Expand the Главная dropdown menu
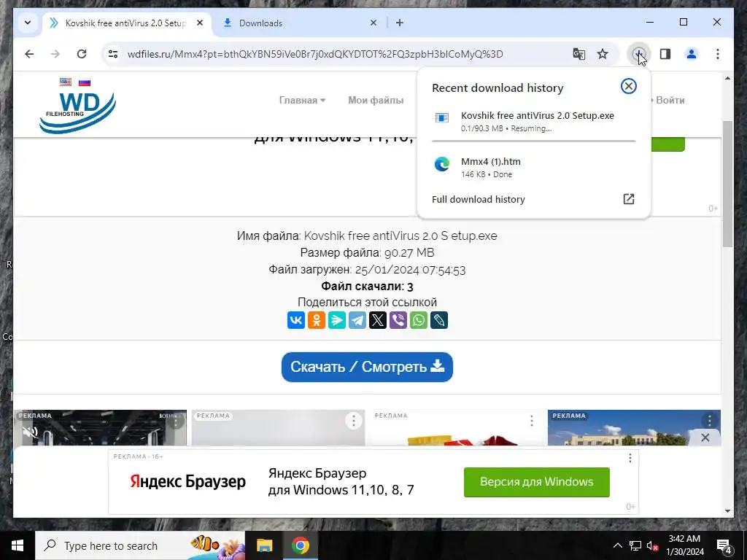 [x=302, y=100]
